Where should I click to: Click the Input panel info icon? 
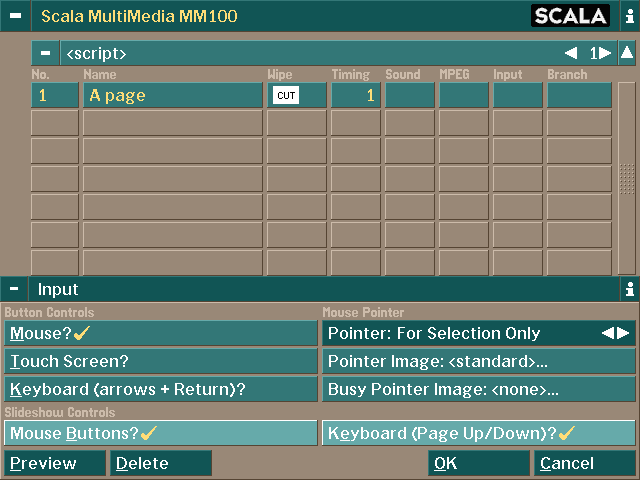pos(628,290)
